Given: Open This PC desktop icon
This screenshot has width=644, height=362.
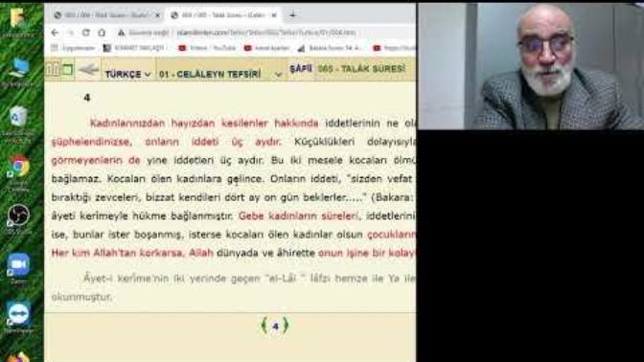Looking at the screenshot, I should (18, 68).
